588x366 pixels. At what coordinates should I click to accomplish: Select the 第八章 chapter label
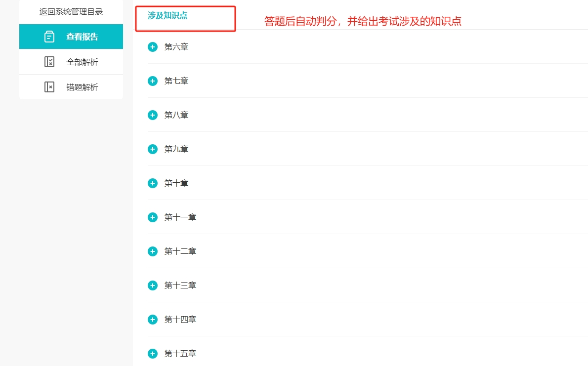point(176,115)
